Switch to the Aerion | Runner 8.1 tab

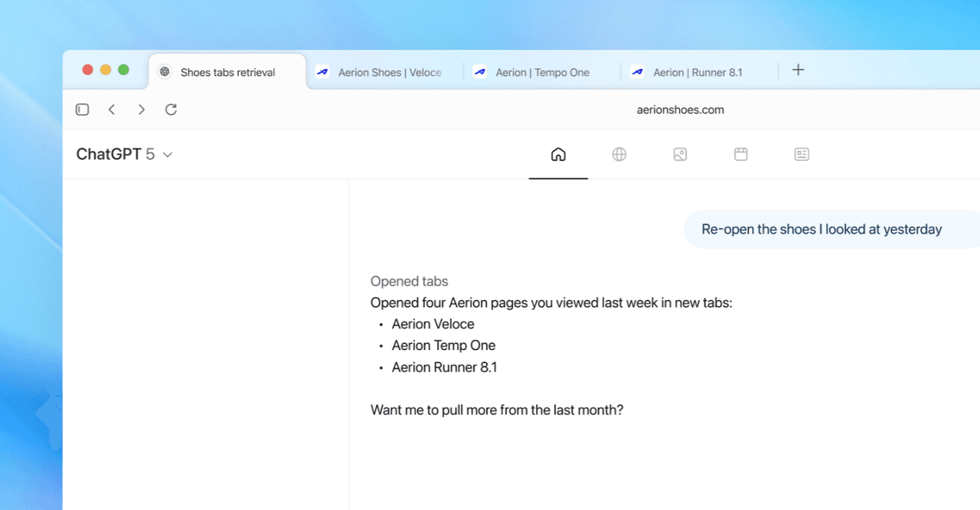(x=697, y=73)
